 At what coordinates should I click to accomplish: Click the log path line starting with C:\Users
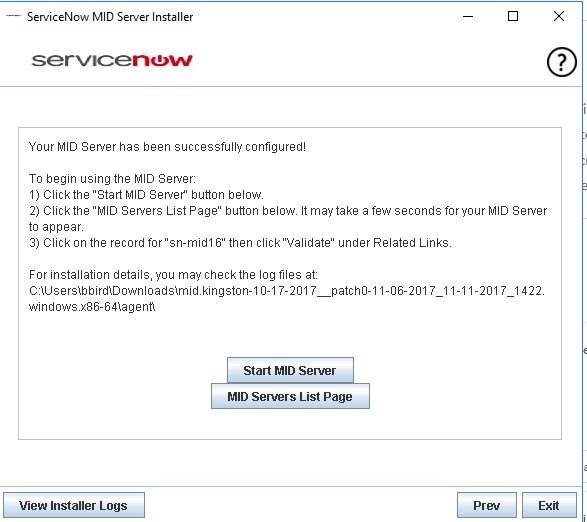click(x=287, y=291)
